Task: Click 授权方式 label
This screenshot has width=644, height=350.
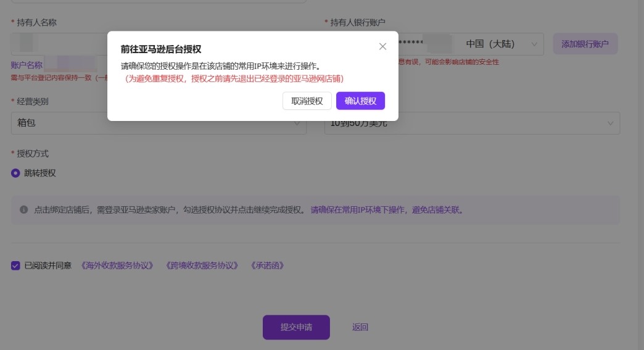Action: 33,154
